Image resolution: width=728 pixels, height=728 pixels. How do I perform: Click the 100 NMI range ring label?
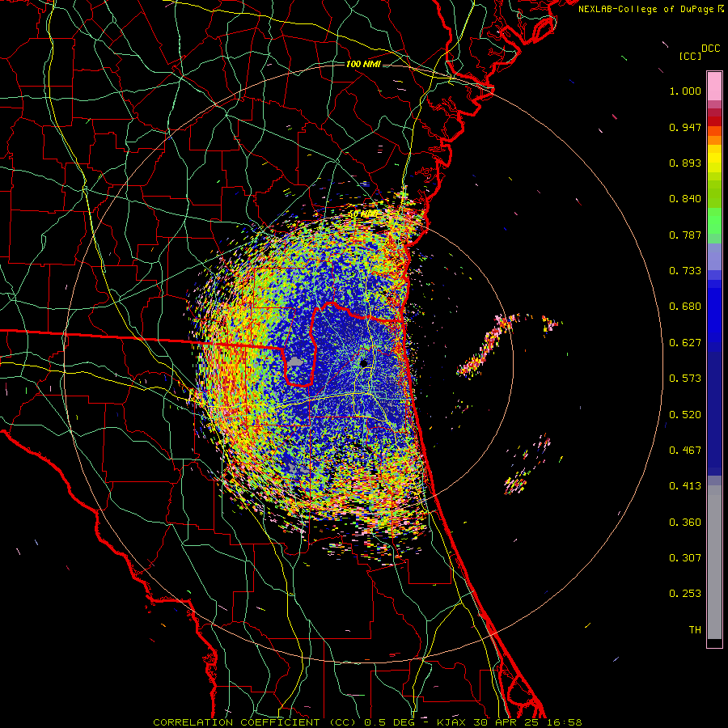coord(363,64)
